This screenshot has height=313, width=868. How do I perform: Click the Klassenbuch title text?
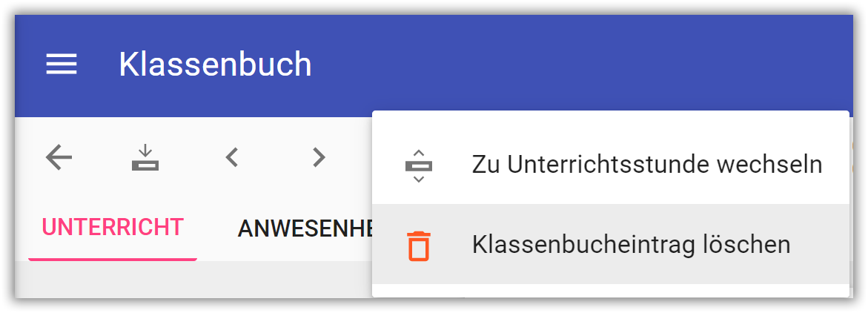pos(215,65)
